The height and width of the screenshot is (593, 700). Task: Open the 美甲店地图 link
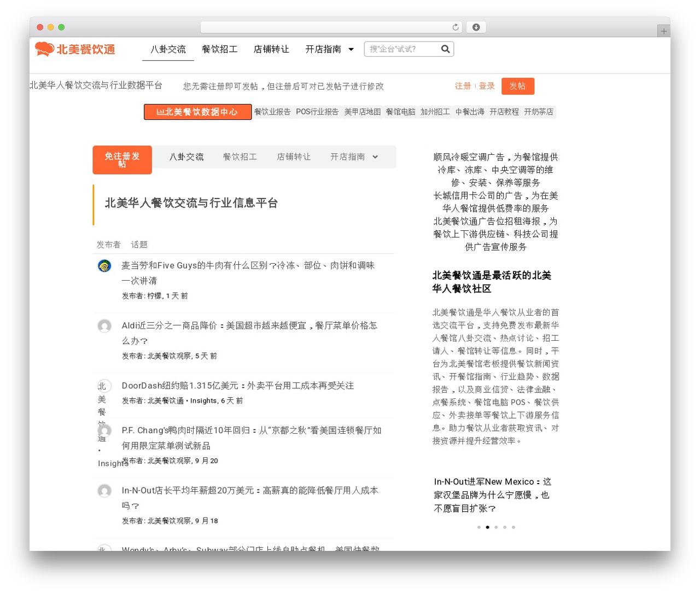362,112
